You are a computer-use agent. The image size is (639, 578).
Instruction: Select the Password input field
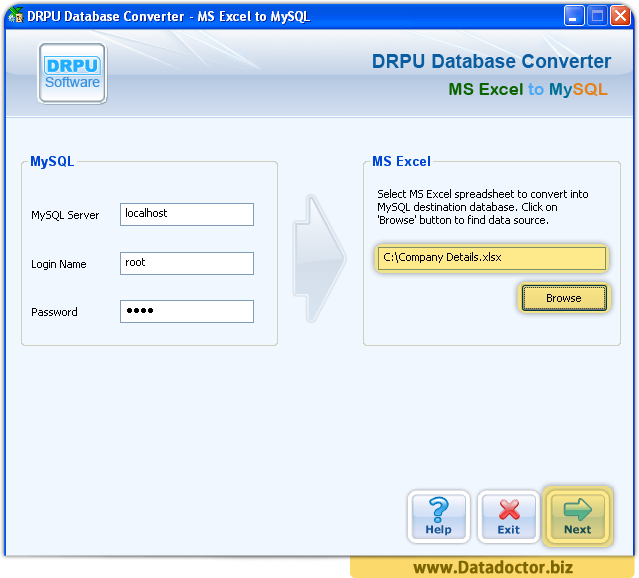point(187,311)
